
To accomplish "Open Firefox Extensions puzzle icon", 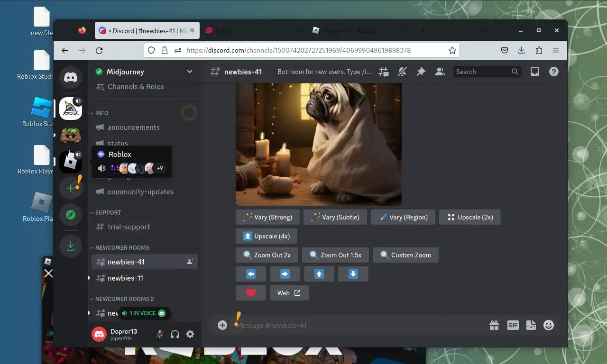I will (539, 50).
